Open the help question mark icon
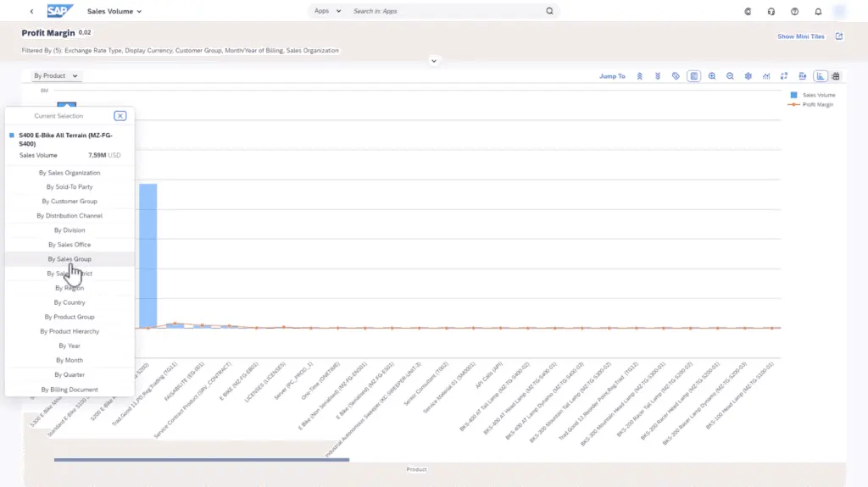Screen dimensions: 868x487 [x=794, y=12]
